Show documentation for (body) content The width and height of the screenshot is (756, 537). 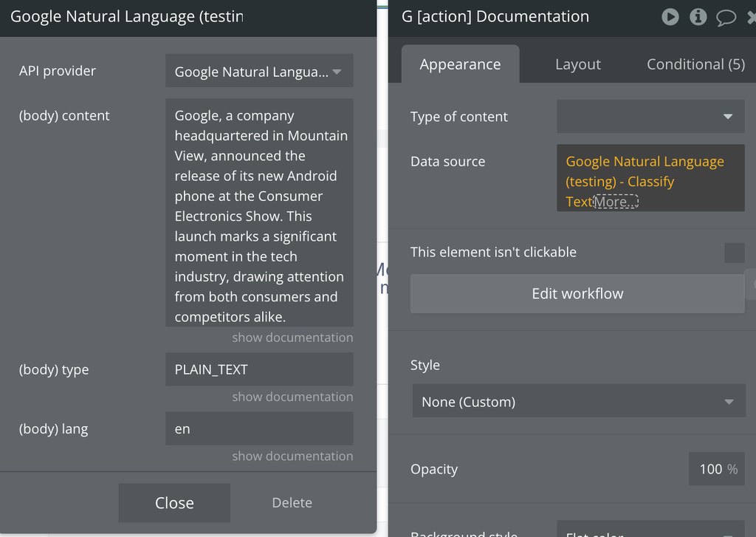292,338
